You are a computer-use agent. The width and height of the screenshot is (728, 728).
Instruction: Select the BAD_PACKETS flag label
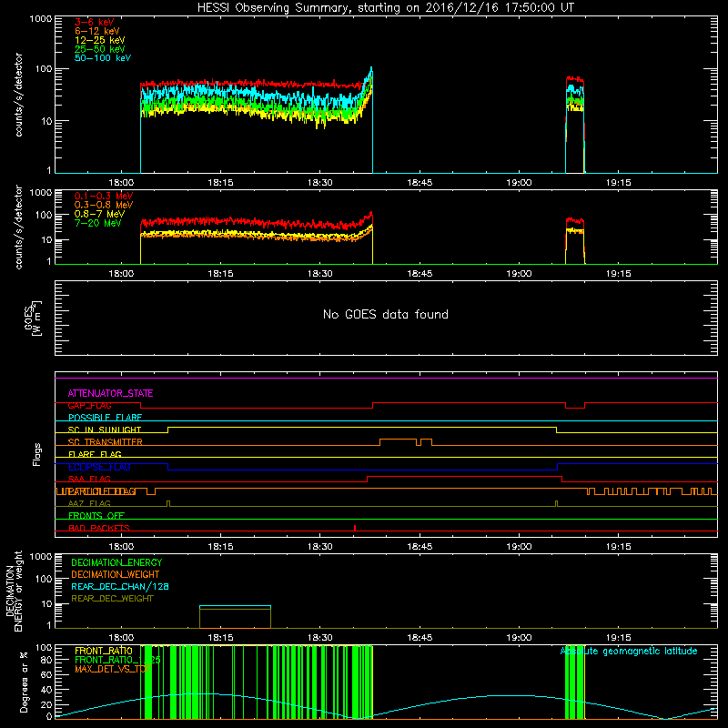(x=99, y=528)
